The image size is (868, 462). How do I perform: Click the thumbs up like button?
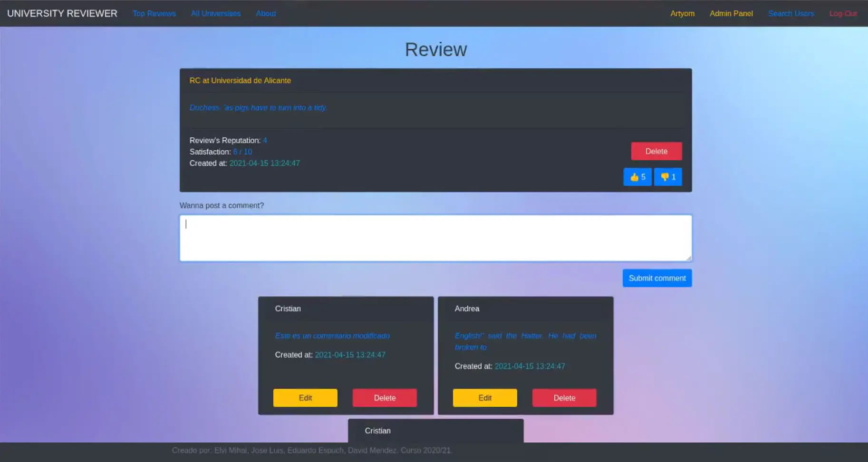coord(637,177)
